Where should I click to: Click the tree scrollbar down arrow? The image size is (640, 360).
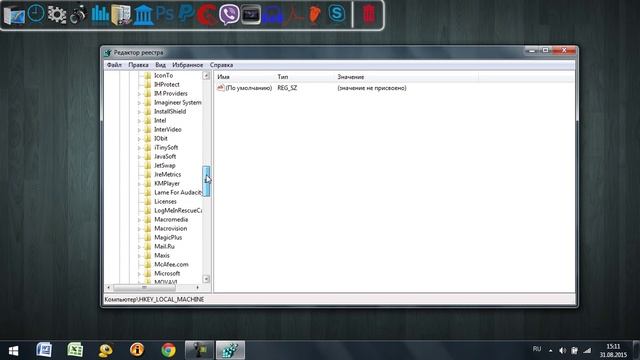click(206, 279)
